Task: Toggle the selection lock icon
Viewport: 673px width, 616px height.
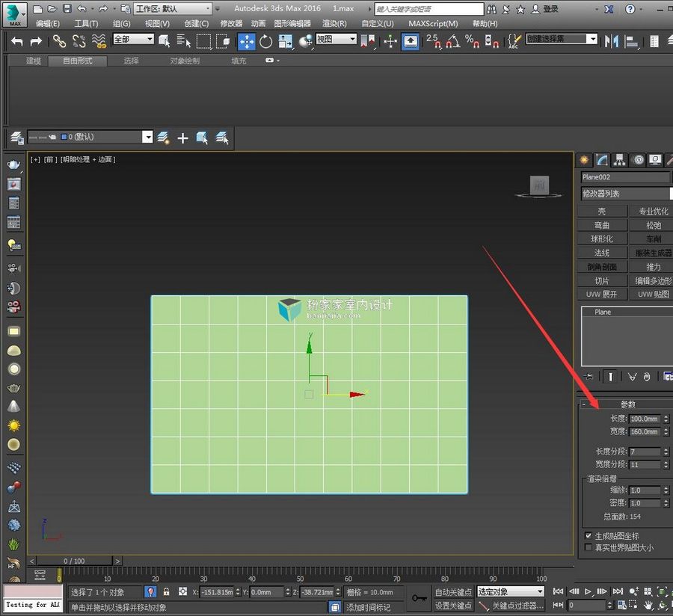Action: click(167, 592)
